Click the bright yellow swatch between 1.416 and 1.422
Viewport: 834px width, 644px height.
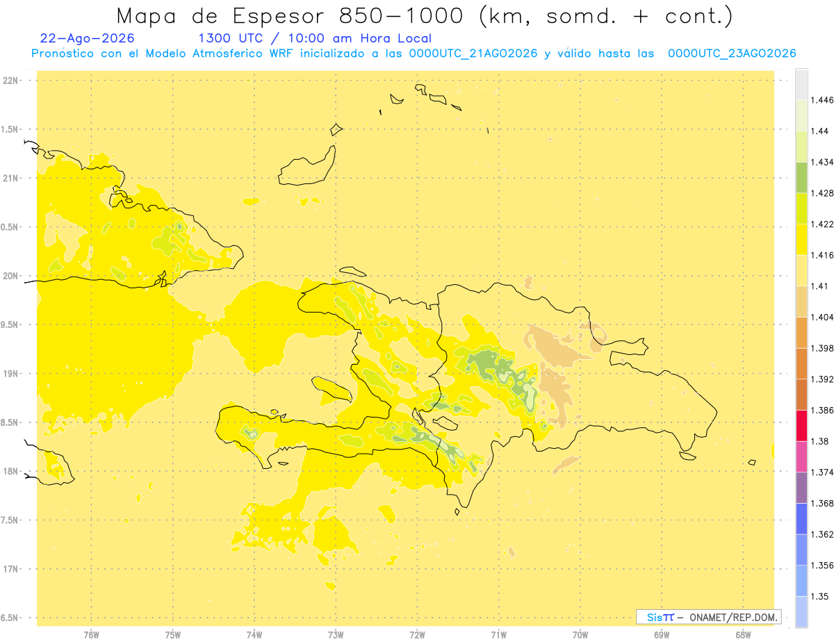(x=801, y=240)
